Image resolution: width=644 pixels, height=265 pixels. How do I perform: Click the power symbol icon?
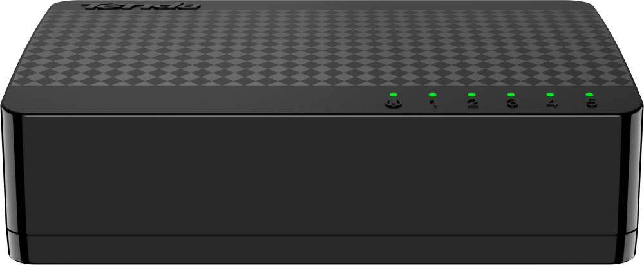pyautogui.click(x=393, y=104)
